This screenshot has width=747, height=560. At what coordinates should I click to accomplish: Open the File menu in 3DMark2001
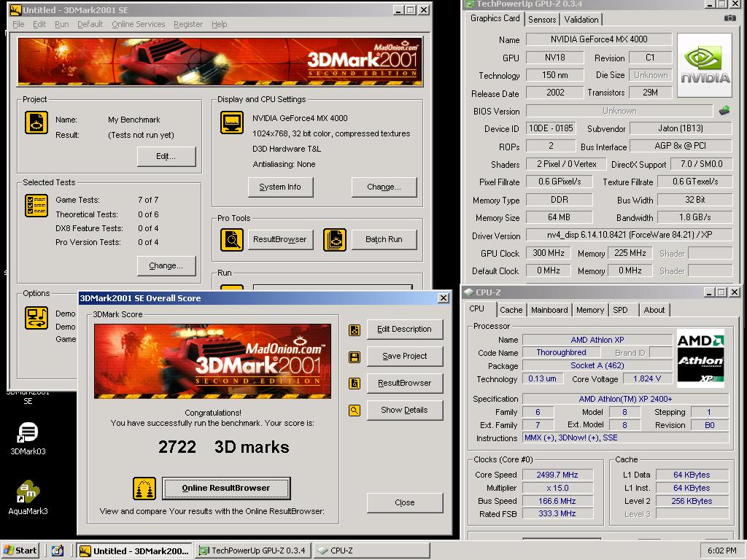[18, 24]
